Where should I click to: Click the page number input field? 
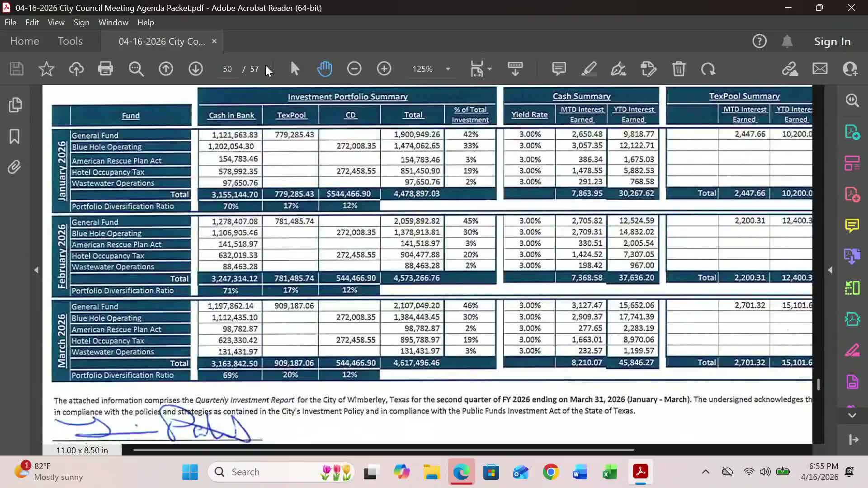coord(227,69)
